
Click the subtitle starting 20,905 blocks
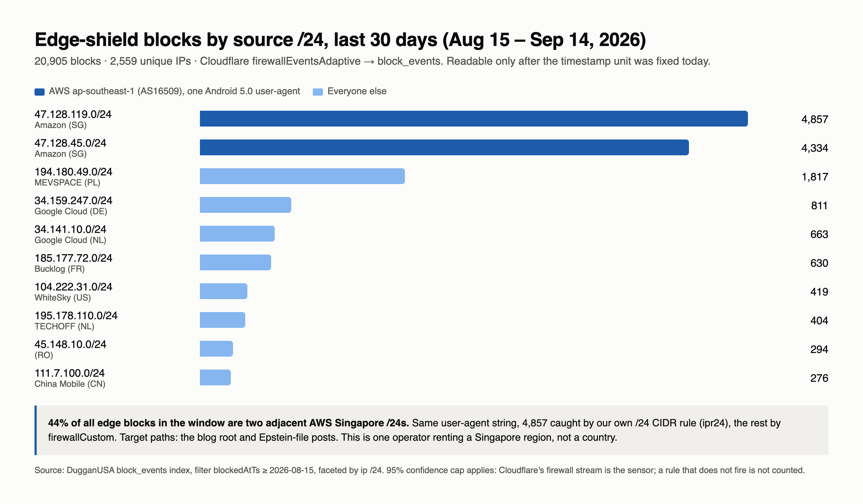click(373, 61)
